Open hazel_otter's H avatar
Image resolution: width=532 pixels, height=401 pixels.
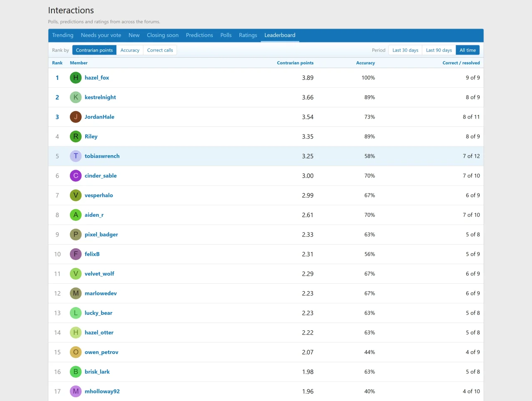(x=76, y=332)
